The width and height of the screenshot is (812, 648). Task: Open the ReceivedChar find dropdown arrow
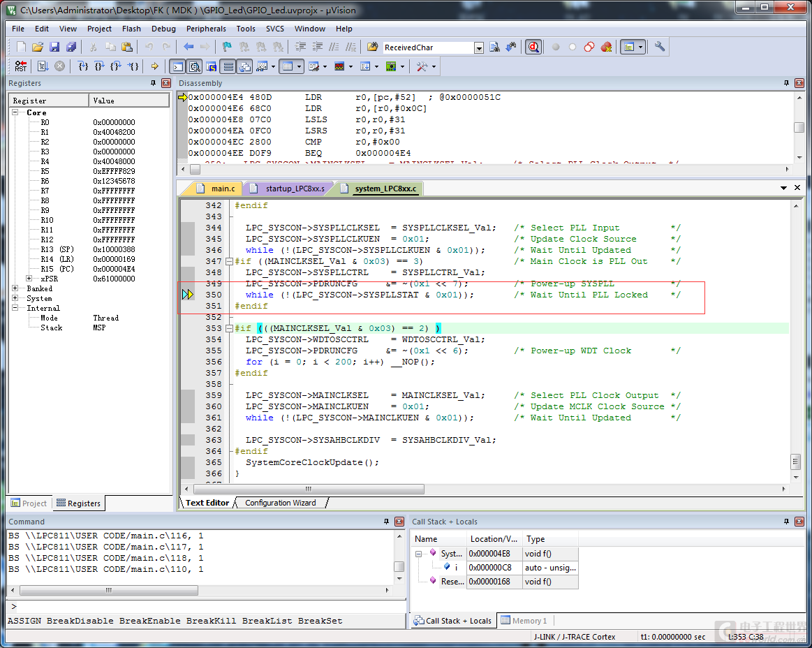[479, 47]
